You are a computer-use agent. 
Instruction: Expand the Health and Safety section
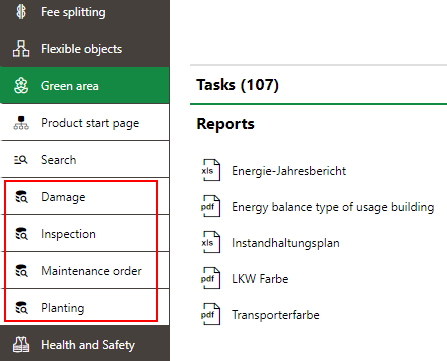(85, 344)
